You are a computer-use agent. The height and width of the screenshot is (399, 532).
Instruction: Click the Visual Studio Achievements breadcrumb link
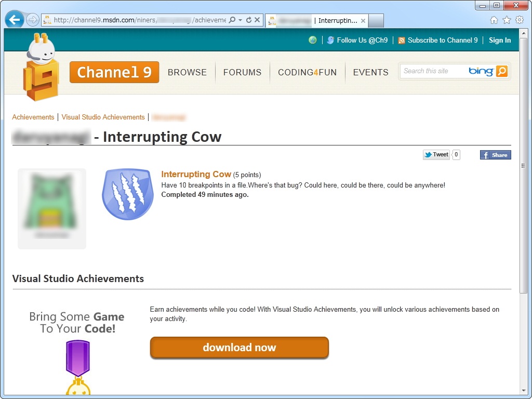[x=103, y=117]
